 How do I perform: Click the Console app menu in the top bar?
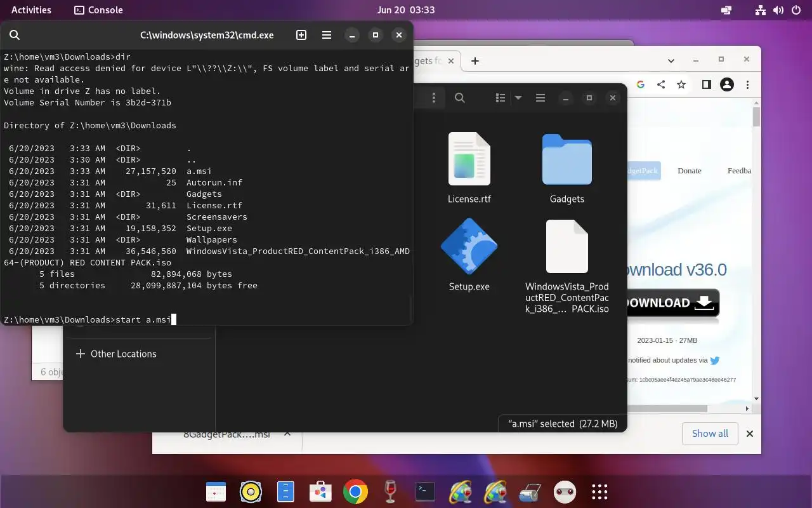point(99,10)
